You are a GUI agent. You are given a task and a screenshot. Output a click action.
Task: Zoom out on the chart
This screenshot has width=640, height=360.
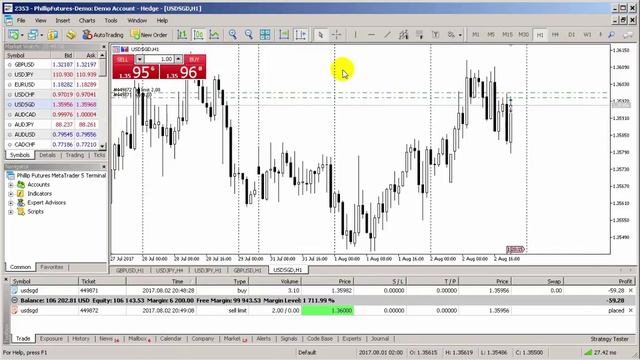pyautogui.click(x=249, y=35)
